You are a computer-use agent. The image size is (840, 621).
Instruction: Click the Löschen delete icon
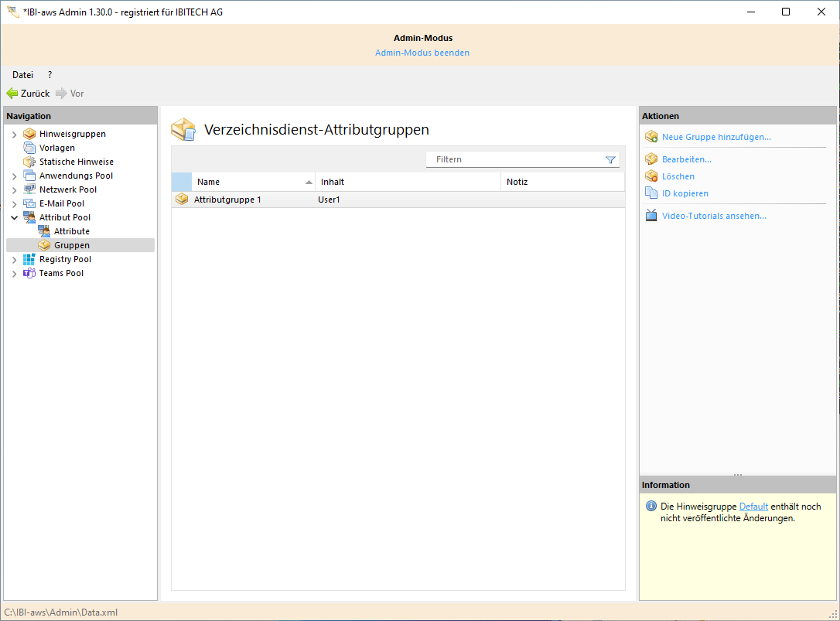650,176
